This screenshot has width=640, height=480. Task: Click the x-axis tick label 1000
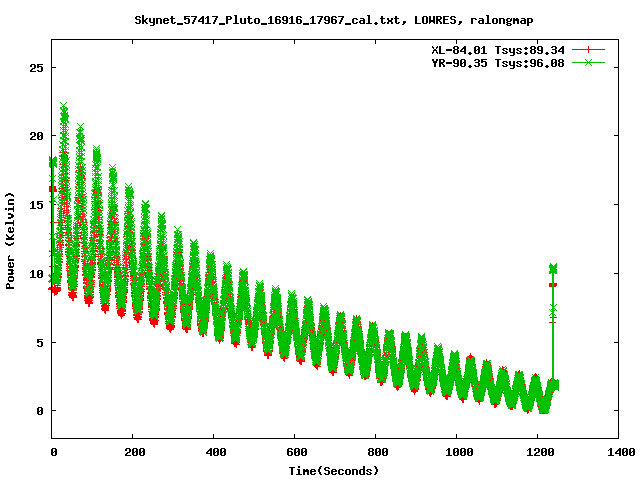[x=459, y=452]
